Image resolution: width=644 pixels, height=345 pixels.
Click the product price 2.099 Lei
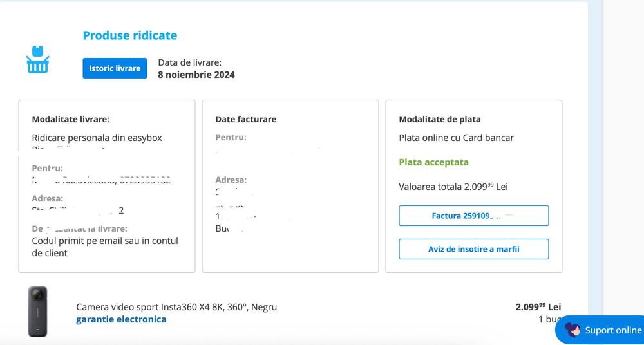[538, 307]
